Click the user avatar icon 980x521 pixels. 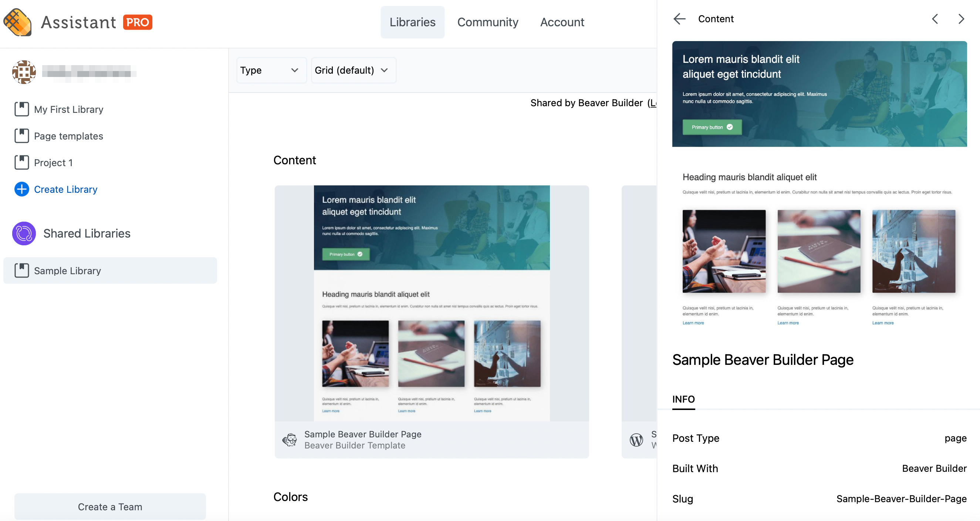(x=24, y=71)
